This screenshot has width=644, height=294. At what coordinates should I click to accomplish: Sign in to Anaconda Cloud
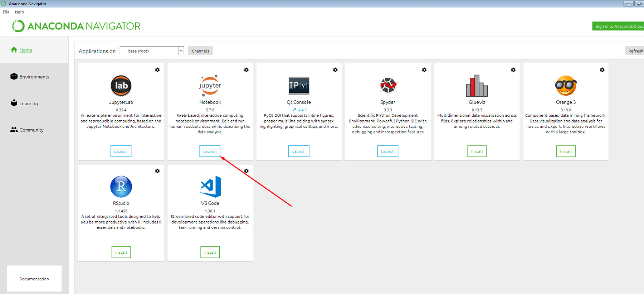618,26
